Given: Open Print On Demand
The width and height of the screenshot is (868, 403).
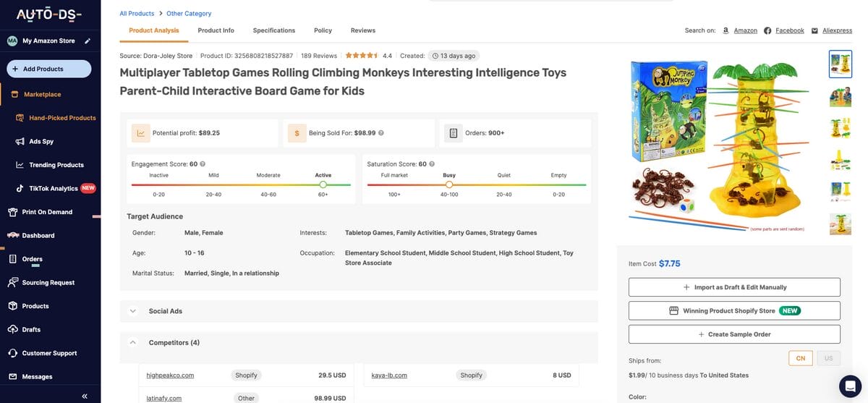Looking at the screenshot, I should click(x=47, y=212).
